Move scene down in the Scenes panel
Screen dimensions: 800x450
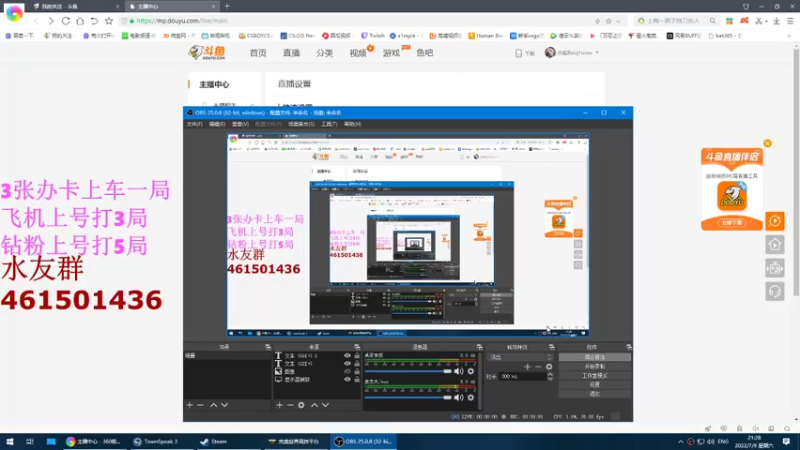point(224,405)
